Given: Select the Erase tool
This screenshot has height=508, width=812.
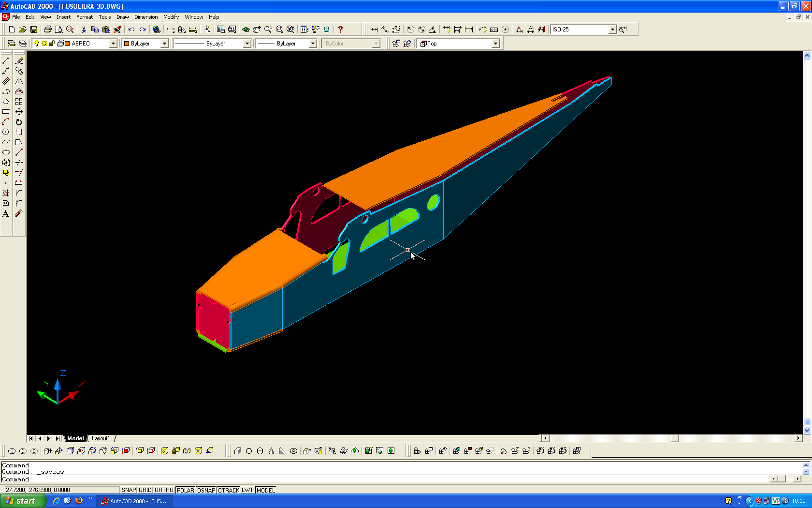Looking at the screenshot, I should click(x=19, y=61).
